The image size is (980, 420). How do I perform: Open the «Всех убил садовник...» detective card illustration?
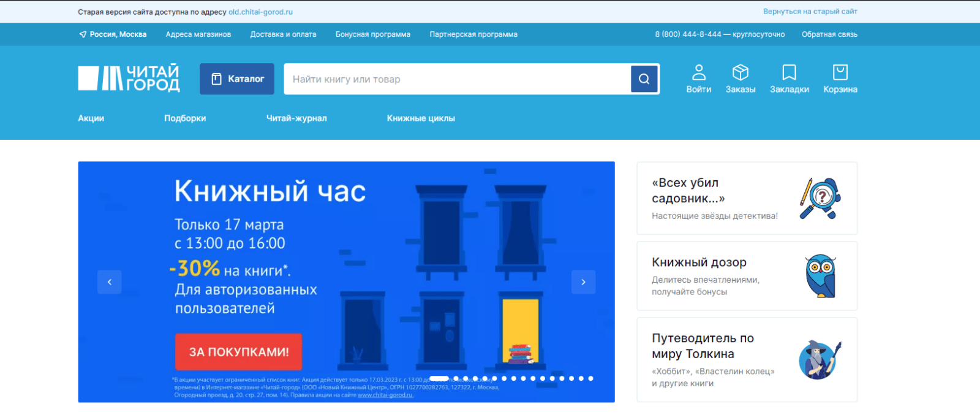(820, 198)
